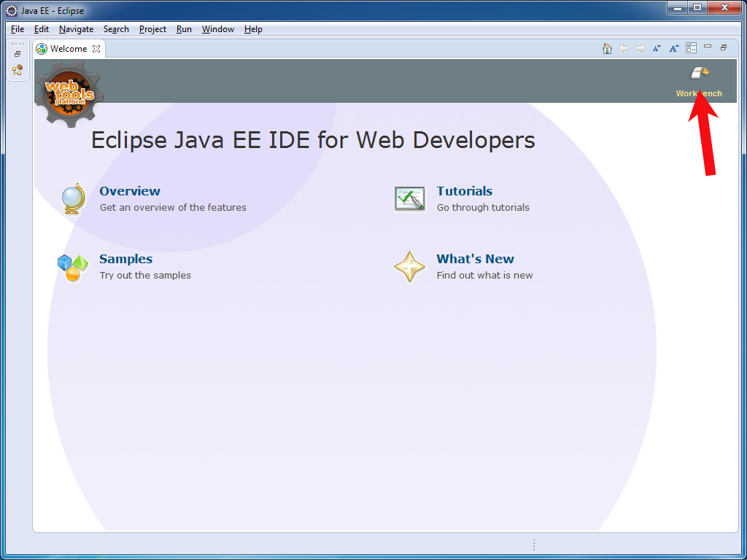
Task: Click the status bar drag handle dots
Action: 534,545
